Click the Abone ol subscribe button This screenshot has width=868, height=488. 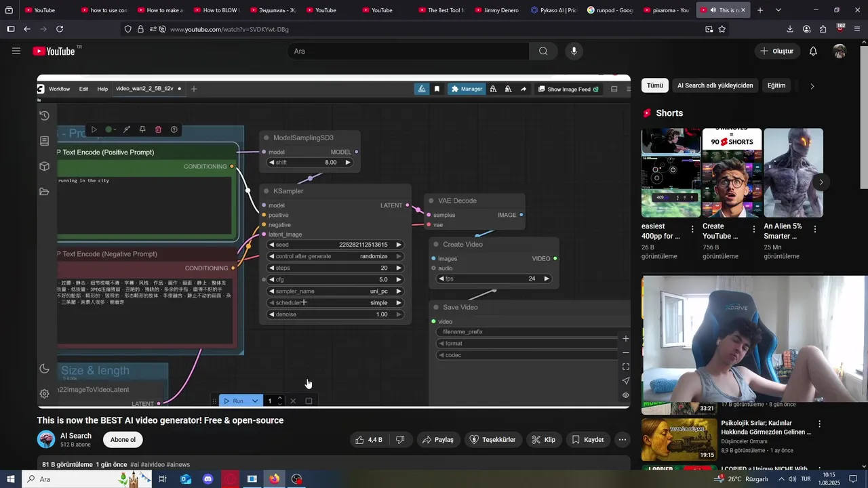pyautogui.click(x=123, y=440)
